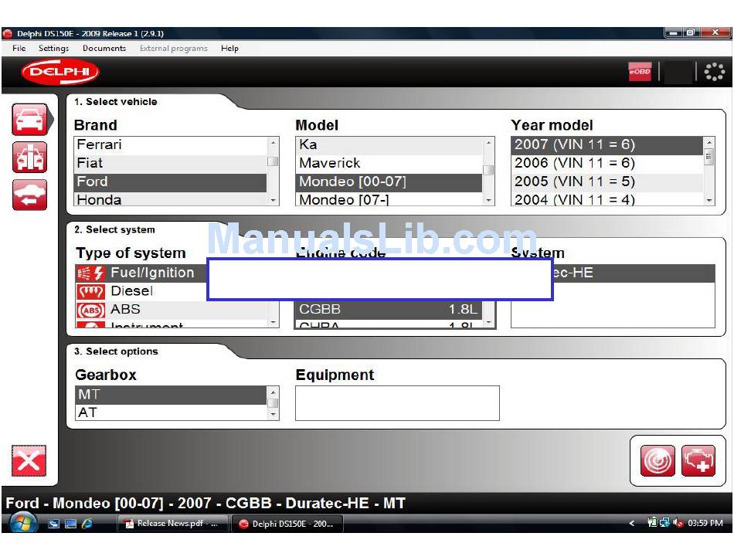Click the ABS system icon

90,310
